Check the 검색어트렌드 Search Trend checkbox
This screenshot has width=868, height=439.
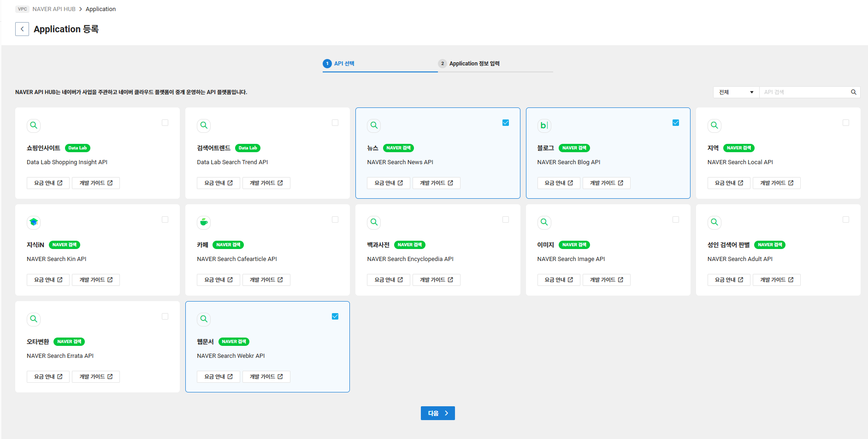tap(335, 123)
